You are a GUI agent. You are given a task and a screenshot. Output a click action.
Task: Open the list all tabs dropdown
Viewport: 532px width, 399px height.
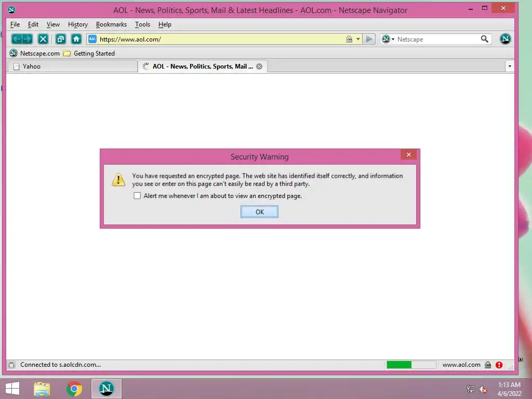(510, 66)
